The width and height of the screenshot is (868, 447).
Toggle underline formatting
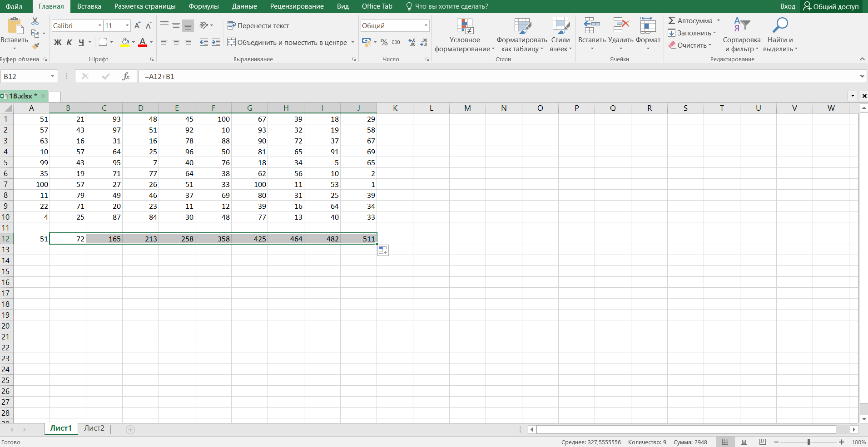coord(81,42)
